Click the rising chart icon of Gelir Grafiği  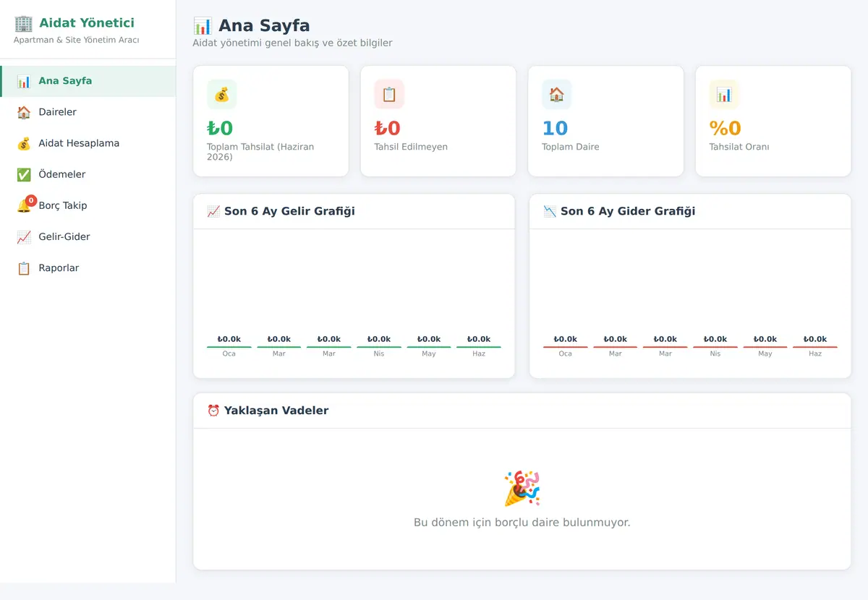point(213,211)
